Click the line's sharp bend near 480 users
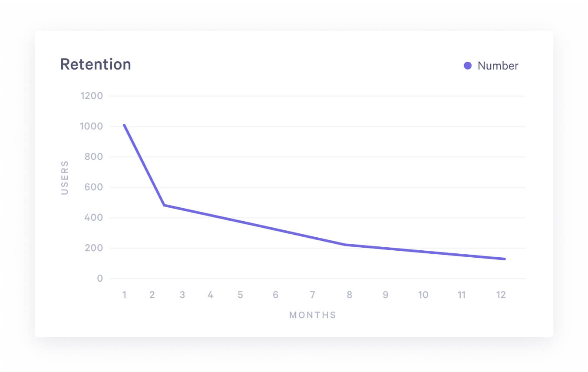This screenshot has width=588, height=372. (164, 205)
